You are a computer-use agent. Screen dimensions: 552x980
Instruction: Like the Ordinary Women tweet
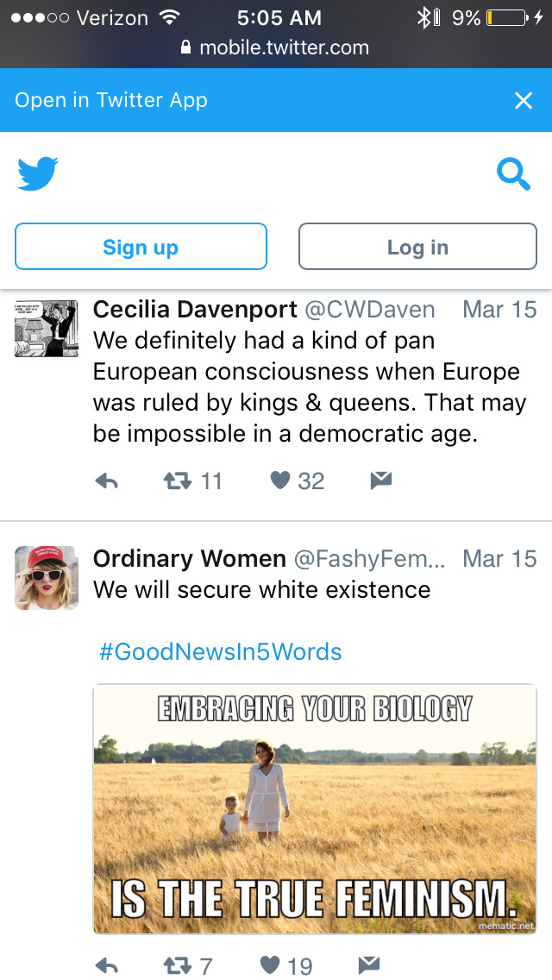pyautogui.click(x=269, y=965)
